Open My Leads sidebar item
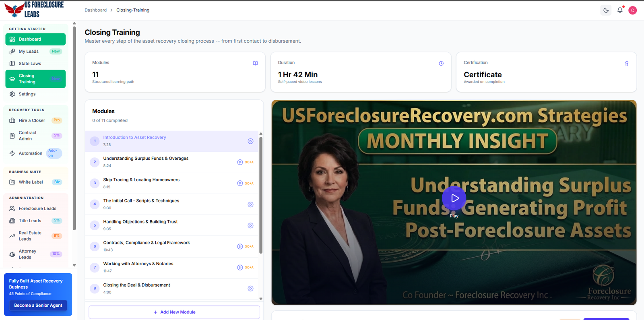The image size is (644, 320). (35, 52)
